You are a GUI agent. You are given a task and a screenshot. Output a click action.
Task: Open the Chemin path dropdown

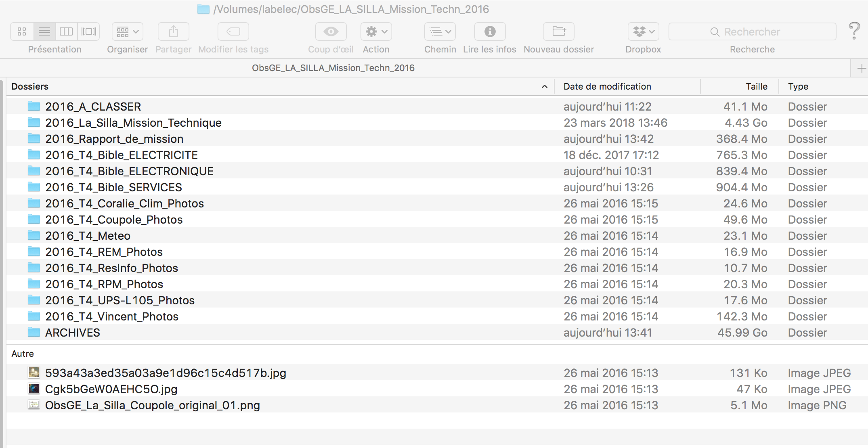pos(440,31)
